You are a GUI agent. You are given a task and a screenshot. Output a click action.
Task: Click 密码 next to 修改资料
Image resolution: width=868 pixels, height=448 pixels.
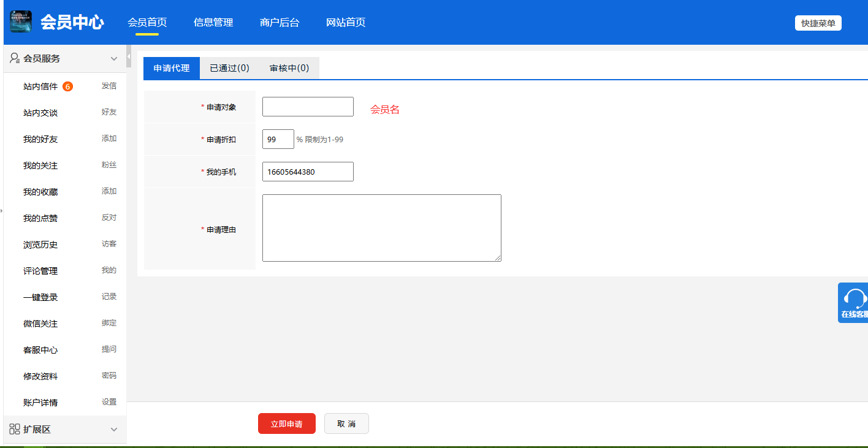click(x=109, y=376)
